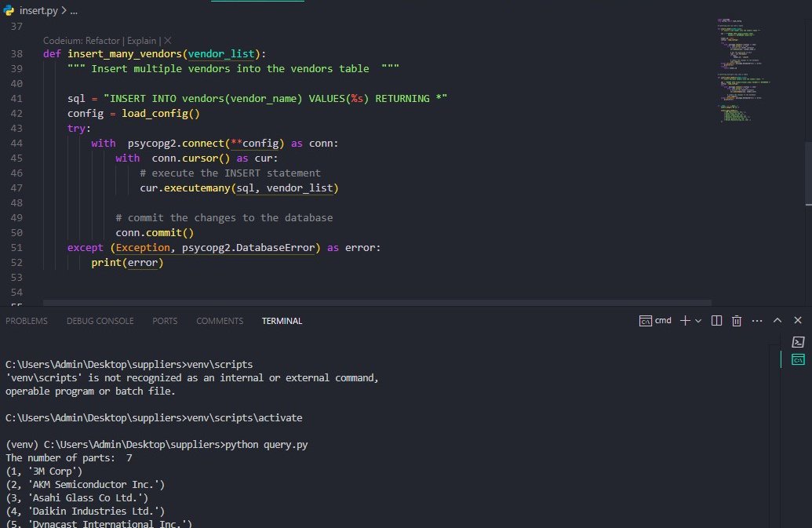Click 'not recognized as an internal' error line
812x528 pixels.
click(x=192, y=378)
